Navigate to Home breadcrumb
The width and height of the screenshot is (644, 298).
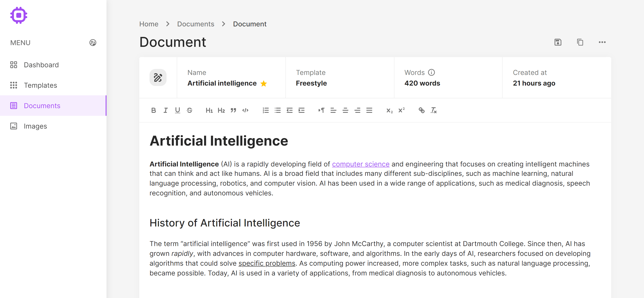coord(149,24)
